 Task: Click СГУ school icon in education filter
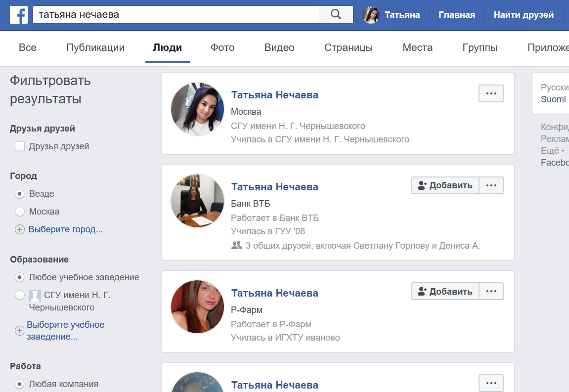coord(35,296)
